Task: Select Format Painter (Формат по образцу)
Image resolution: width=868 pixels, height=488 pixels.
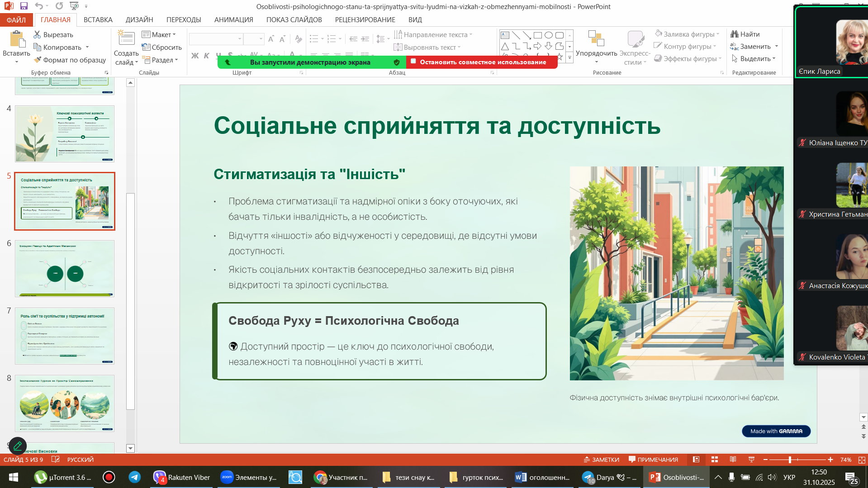Action: [70, 60]
